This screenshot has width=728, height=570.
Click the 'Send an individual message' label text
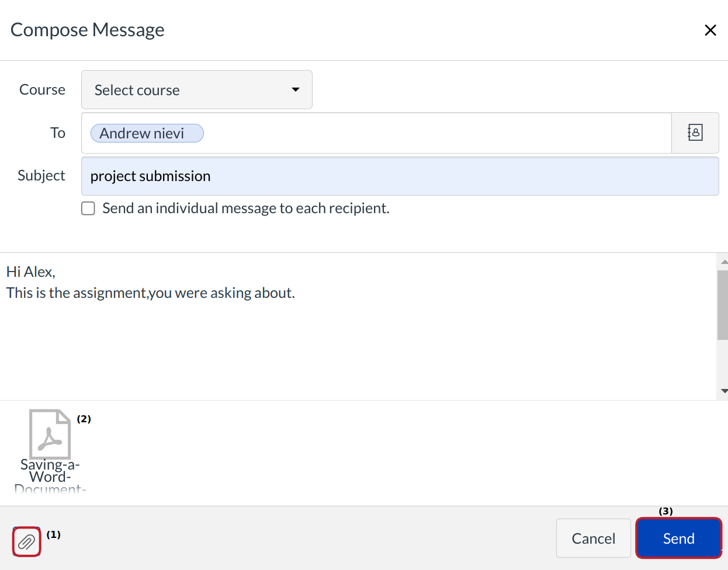(245, 208)
